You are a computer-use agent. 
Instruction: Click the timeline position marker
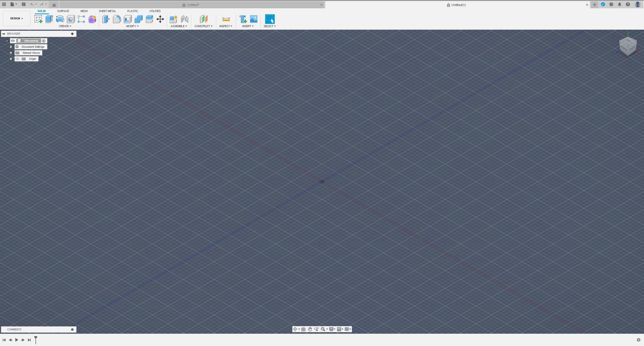click(35, 340)
